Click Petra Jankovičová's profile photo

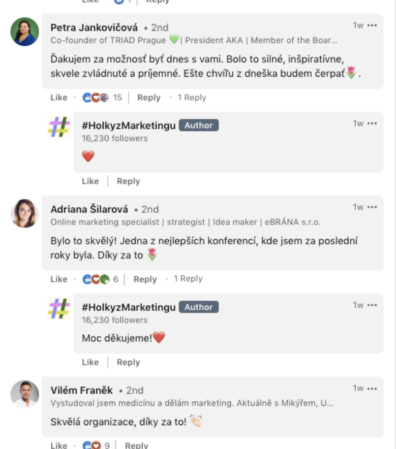[x=25, y=32]
